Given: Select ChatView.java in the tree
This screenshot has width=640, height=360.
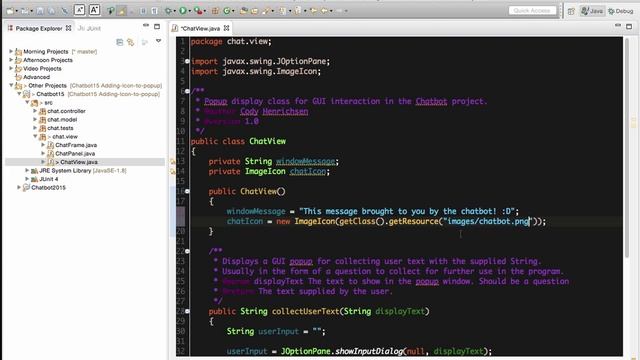Looking at the screenshot, I should click(78, 162).
